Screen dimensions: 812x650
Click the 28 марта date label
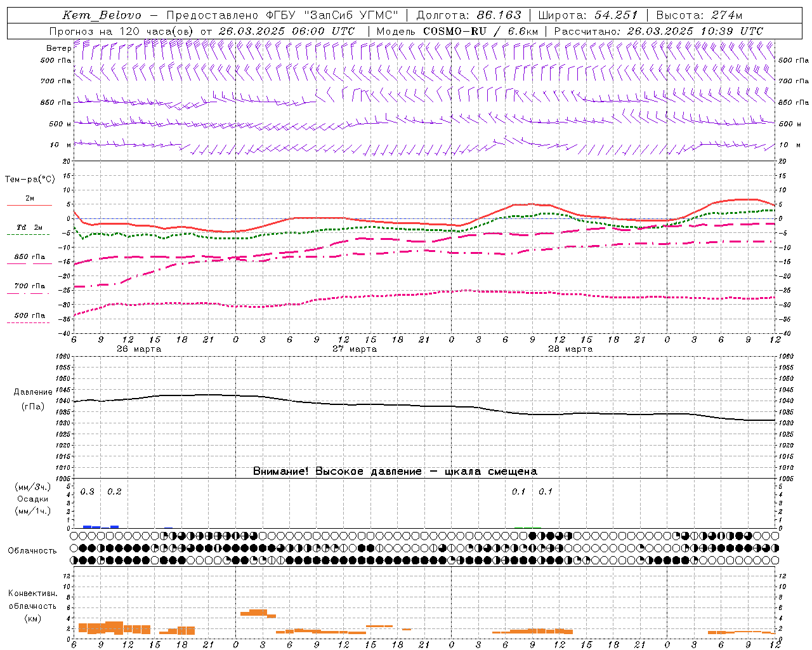(570, 349)
